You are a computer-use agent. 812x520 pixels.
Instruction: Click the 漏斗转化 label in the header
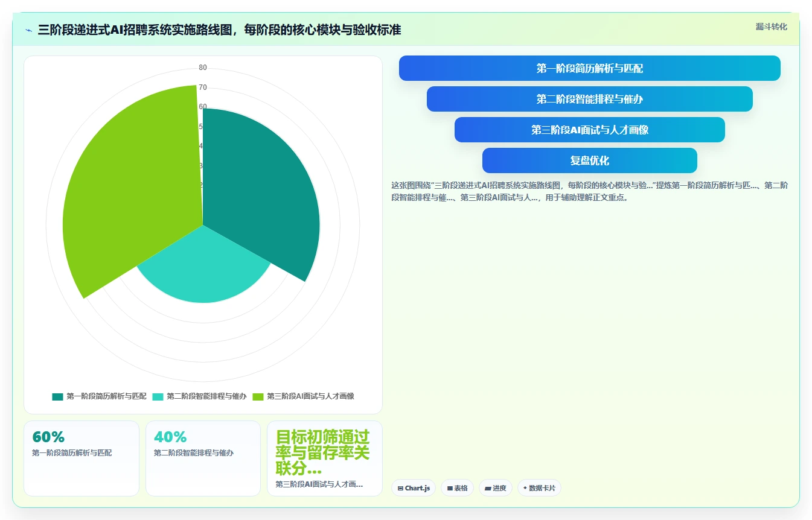(771, 27)
